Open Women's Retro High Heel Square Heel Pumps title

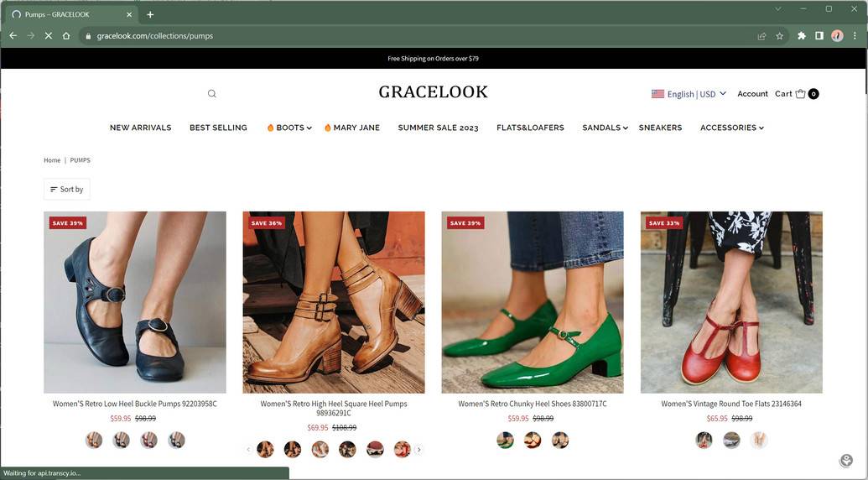(x=334, y=408)
